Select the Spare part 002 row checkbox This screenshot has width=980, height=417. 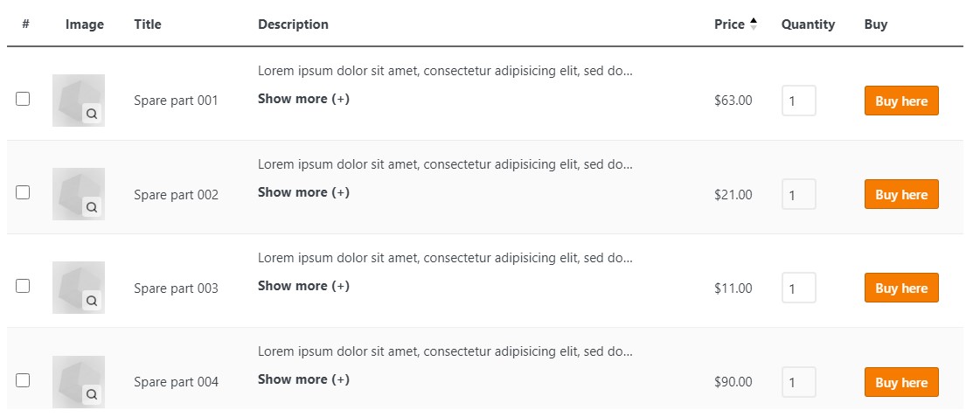[23, 192]
